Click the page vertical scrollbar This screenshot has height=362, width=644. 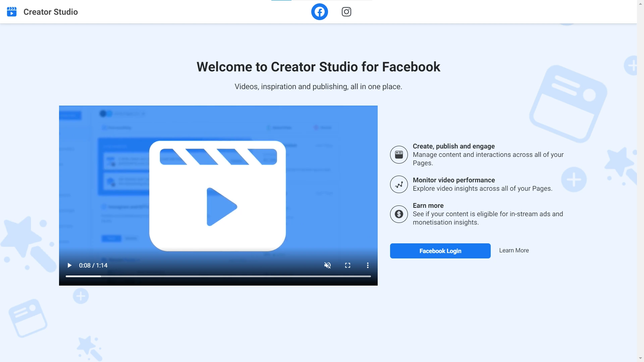[x=640, y=181]
